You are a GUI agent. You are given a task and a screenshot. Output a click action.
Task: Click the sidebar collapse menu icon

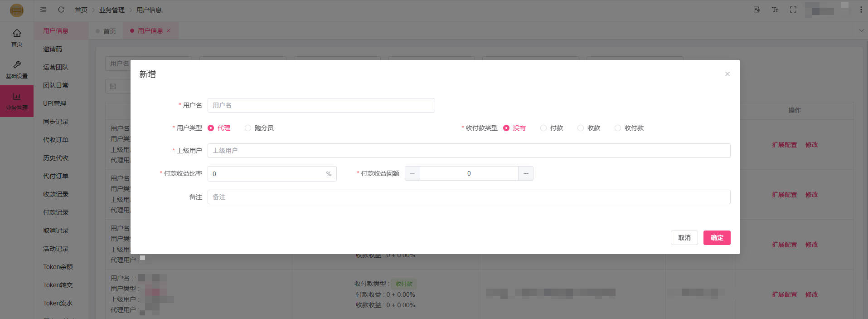(43, 10)
